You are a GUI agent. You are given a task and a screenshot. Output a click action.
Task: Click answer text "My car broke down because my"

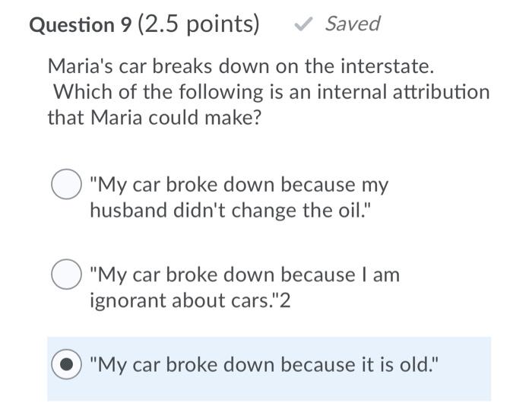(239, 185)
